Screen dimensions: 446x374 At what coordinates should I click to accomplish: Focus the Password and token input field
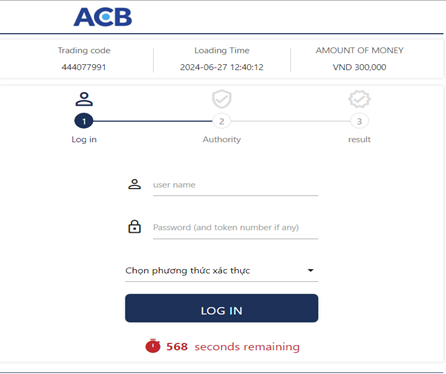235,228
